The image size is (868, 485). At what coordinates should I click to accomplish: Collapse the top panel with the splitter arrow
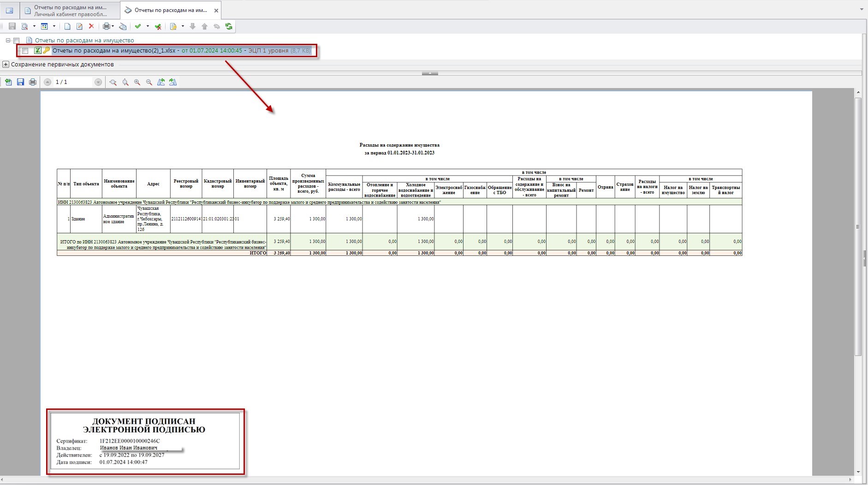coord(430,73)
